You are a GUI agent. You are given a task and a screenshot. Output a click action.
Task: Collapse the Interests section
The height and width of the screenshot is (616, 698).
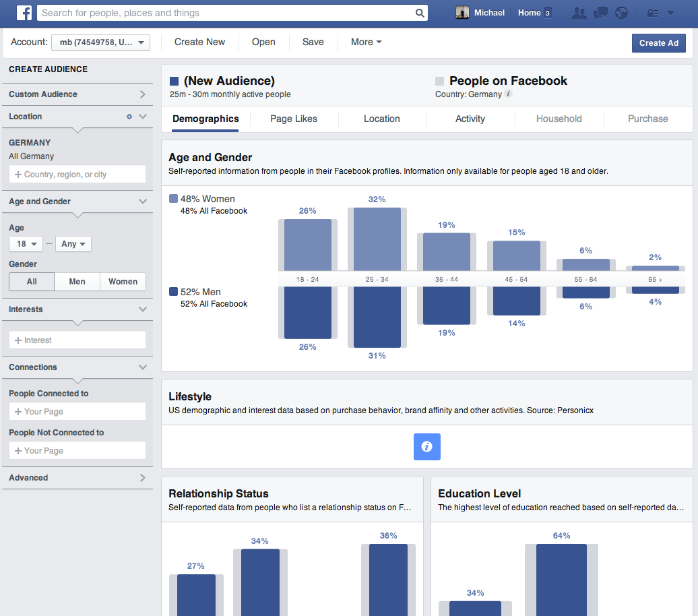pos(77,309)
